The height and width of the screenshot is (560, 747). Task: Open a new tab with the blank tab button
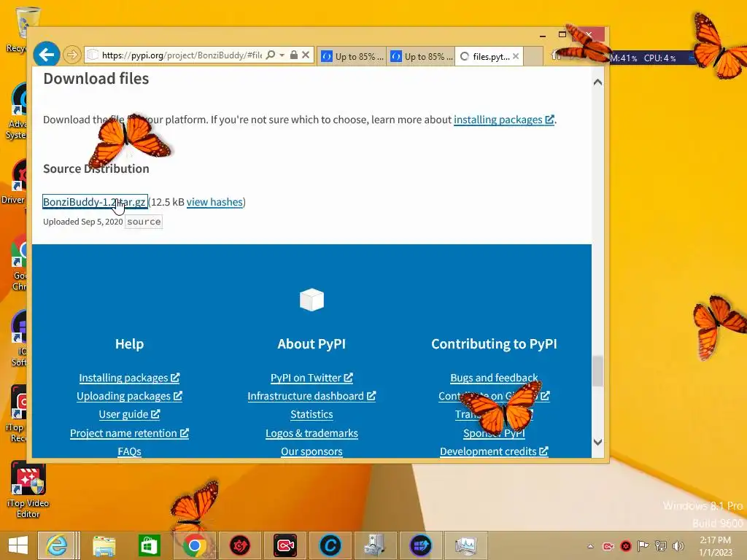pyautogui.click(x=533, y=57)
